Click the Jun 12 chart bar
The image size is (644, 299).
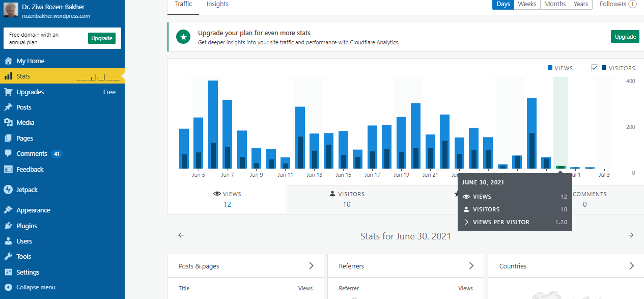coord(300,138)
